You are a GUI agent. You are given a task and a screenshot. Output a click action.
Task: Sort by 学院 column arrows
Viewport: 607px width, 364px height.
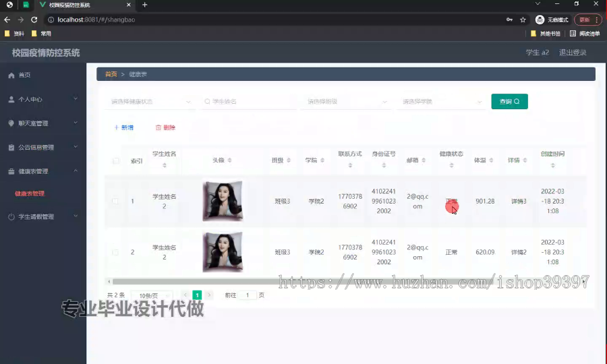click(322, 160)
